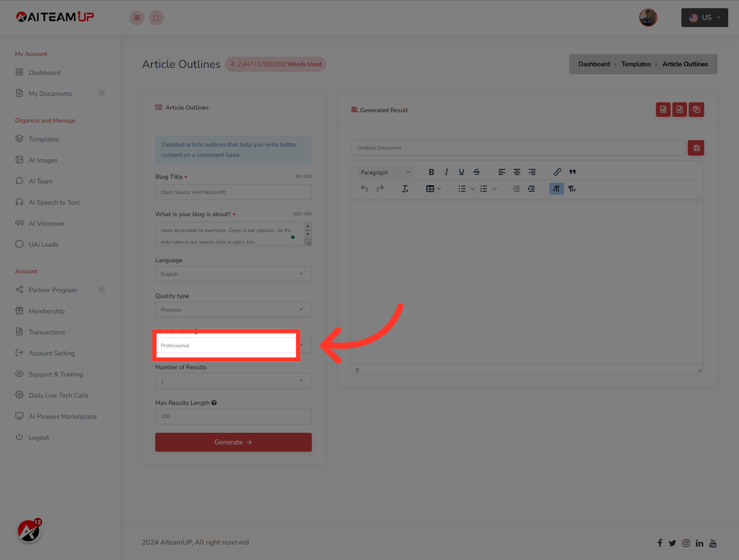Image resolution: width=739 pixels, height=560 pixels.
Task: Click the Max Results Length field
Action: coord(234,416)
